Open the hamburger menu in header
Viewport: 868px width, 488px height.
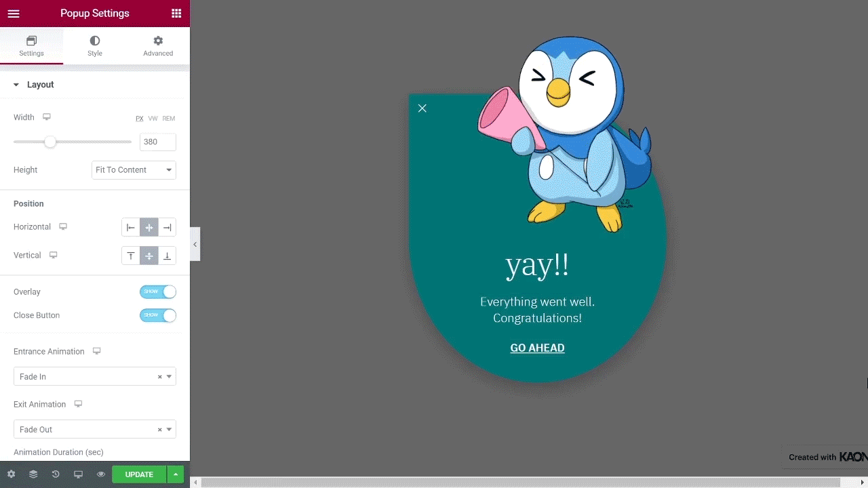14,14
